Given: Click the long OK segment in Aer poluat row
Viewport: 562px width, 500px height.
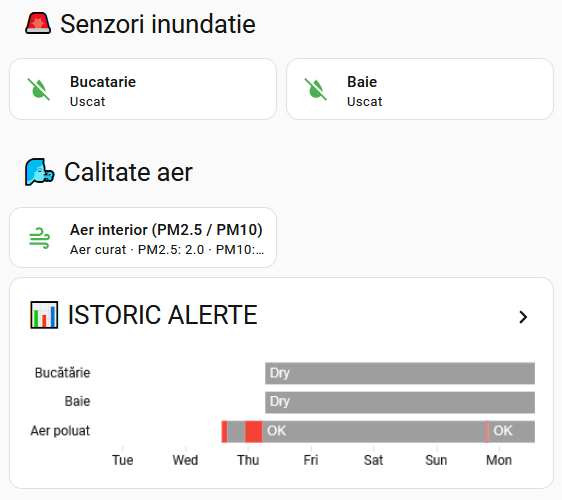Looking at the screenshot, I should pos(374,432).
